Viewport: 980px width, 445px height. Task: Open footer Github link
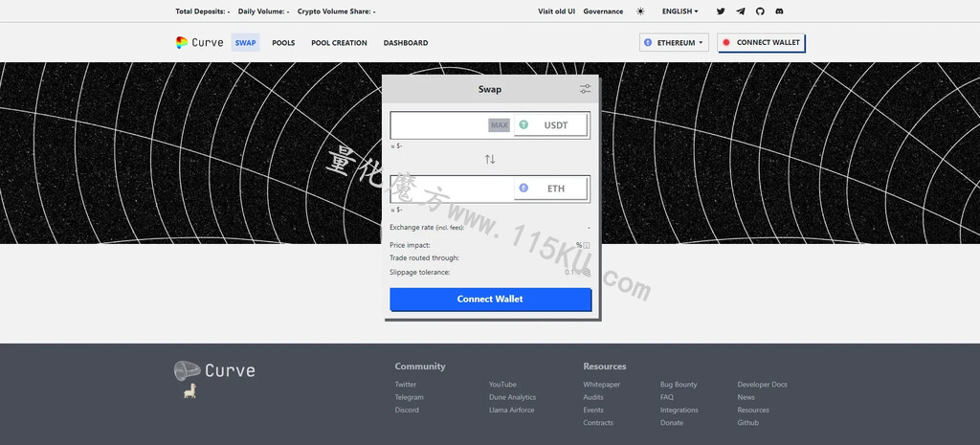(x=747, y=423)
